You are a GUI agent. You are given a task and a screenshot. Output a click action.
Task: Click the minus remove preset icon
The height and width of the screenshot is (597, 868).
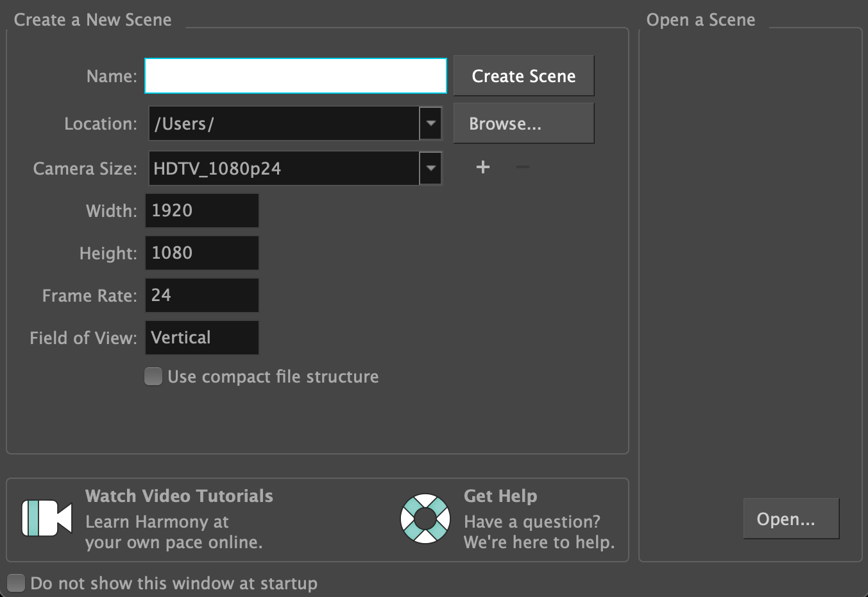[523, 168]
